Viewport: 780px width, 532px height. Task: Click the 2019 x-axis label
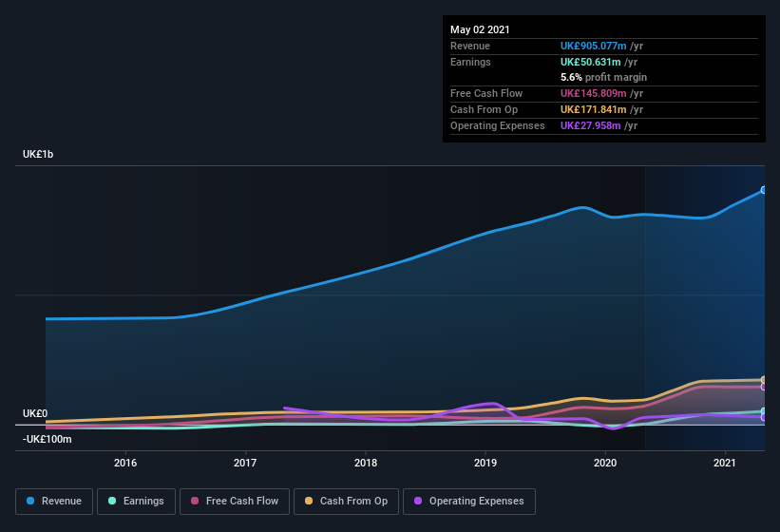[485, 463]
